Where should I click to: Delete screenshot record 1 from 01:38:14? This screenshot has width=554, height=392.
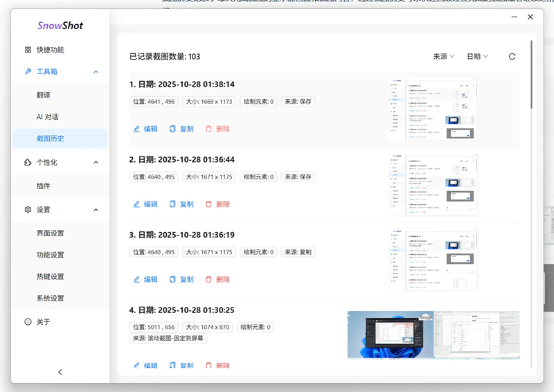217,129
